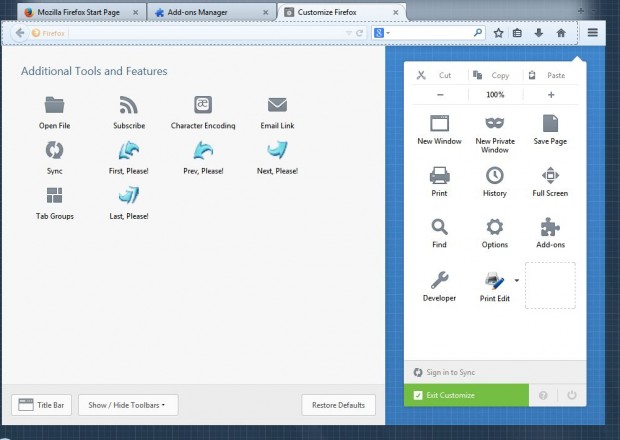The height and width of the screenshot is (440, 620).
Task: Click New Window icon in menu panel
Action: click(439, 123)
